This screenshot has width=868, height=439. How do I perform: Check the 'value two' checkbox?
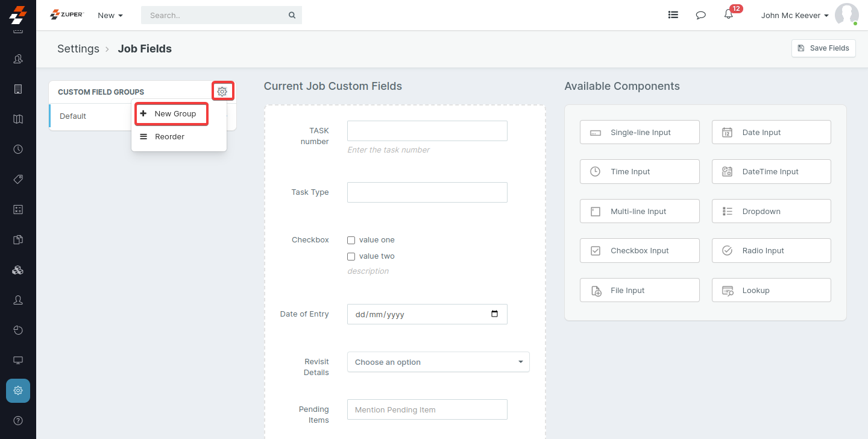point(351,256)
